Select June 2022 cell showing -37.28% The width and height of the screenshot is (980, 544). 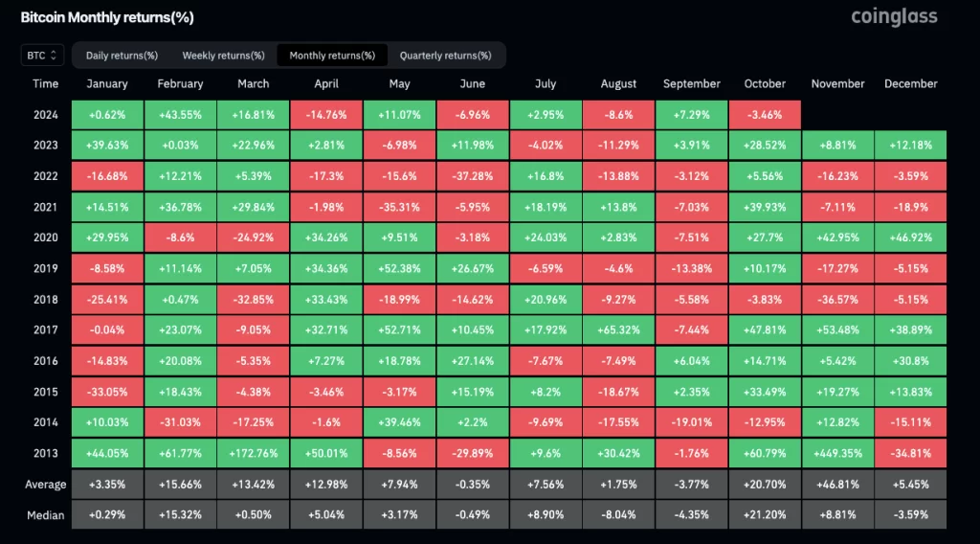[x=472, y=176]
